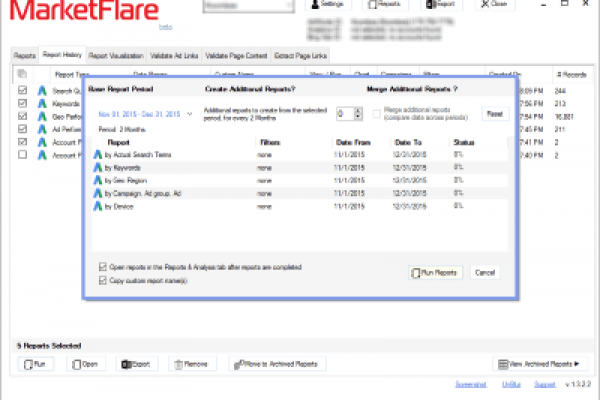Click AdWords icon of Account row at 7:40 PM
Screen dimensions: 600x400
tap(42, 155)
